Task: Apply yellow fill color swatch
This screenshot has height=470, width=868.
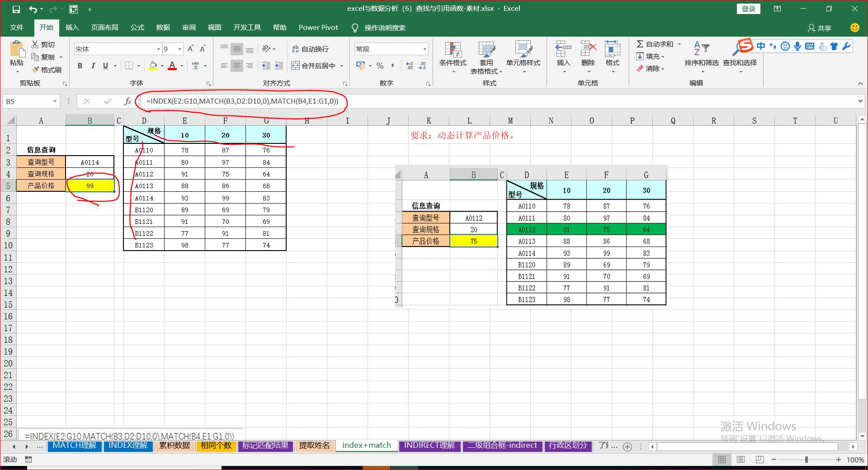Action: tap(153, 66)
